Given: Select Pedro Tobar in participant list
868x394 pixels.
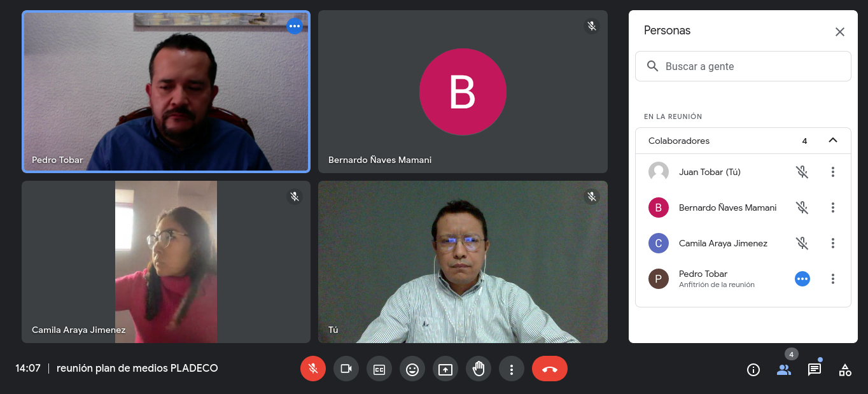Looking at the screenshot, I should click(x=743, y=279).
